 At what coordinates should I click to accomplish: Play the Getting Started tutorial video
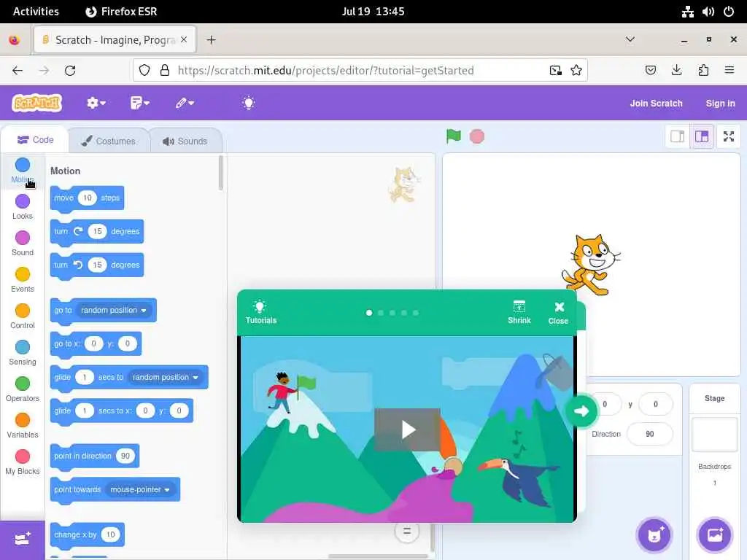(407, 429)
